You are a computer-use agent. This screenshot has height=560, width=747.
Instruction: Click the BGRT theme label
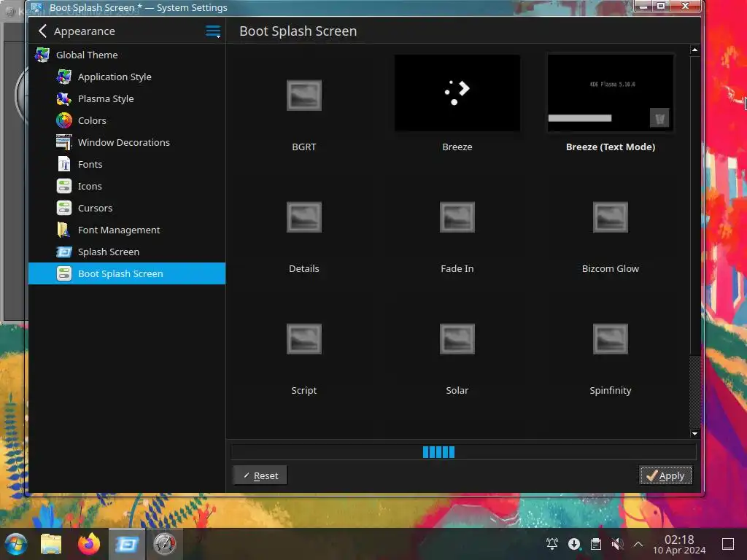[304, 147]
